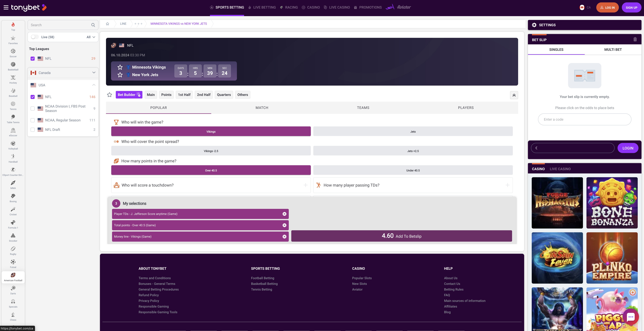The height and width of the screenshot is (331, 644).
Task: Favorite this match with the star beside Bet Builder
Action: tap(110, 95)
